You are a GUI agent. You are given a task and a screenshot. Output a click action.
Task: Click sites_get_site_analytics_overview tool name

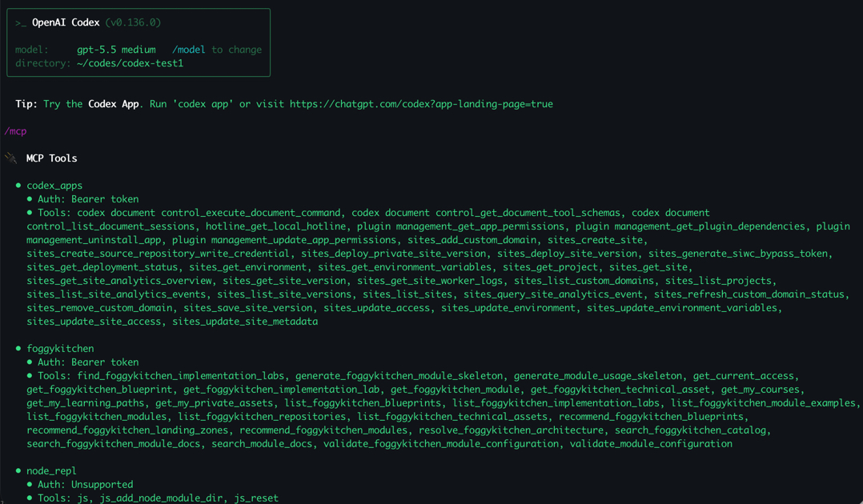click(x=119, y=281)
